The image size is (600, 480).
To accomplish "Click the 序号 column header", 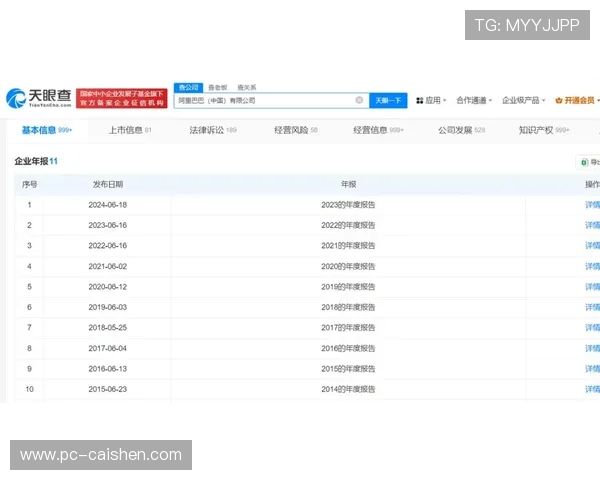I will [29, 184].
